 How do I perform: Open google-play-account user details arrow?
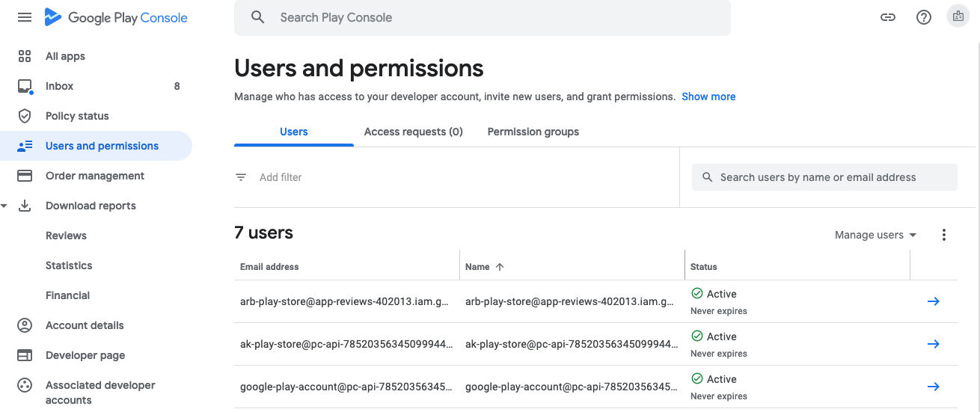click(934, 387)
